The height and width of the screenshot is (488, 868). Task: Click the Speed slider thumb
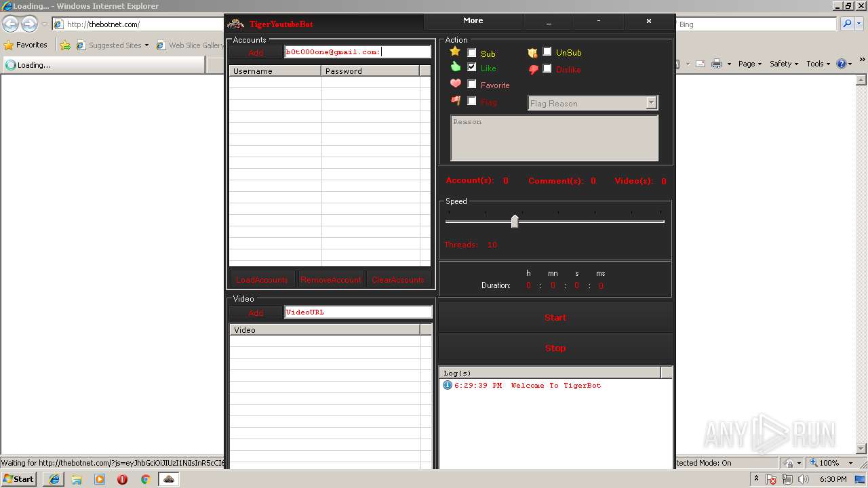tap(515, 222)
